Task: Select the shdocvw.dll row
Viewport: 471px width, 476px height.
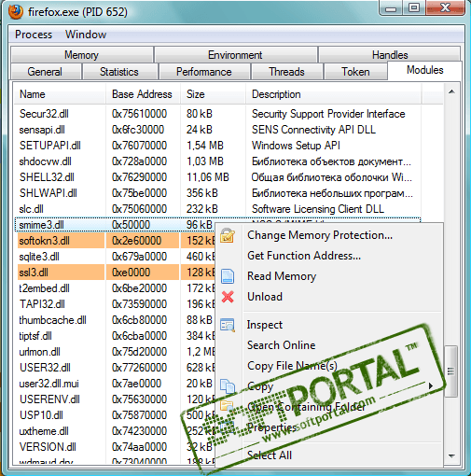Action: point(217,161)
